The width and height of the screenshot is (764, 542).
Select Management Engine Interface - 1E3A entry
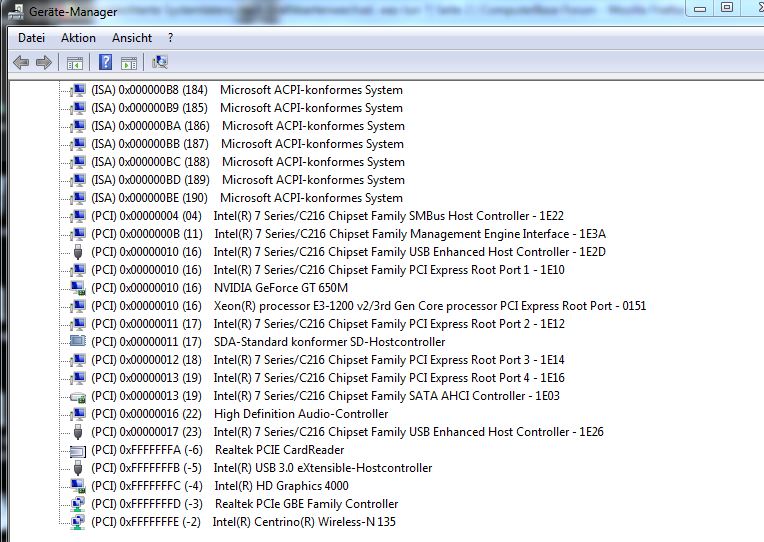click(x=348, y=234)
